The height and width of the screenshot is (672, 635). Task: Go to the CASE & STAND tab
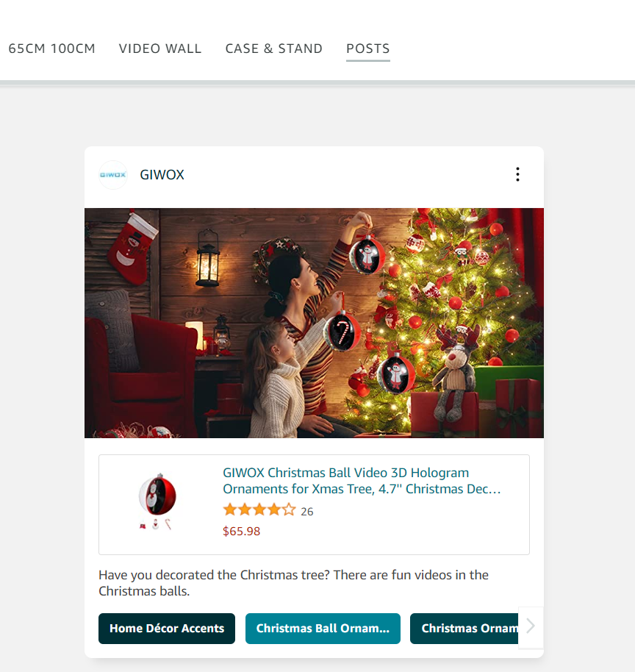[x=274, y=49]
